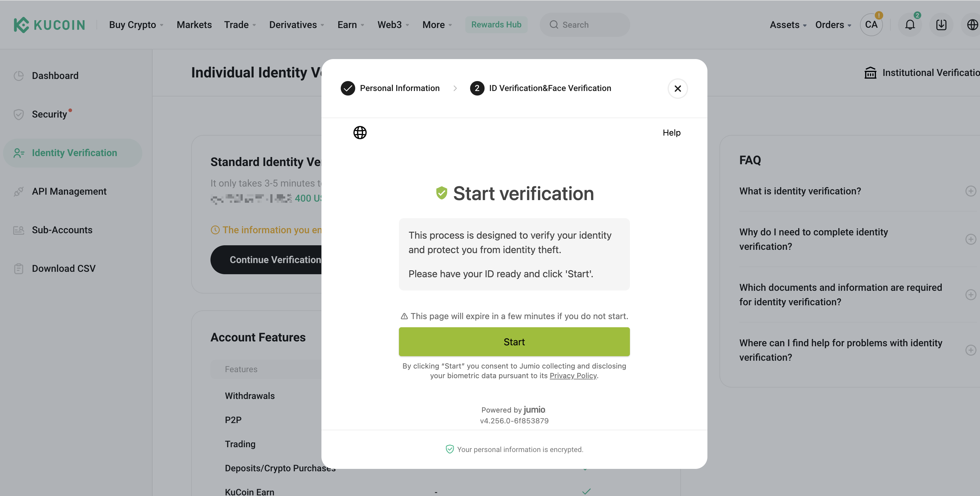This screenshot has height=496, width=980.
Task: Select API Management in the sidebar
Action: (x=69, y=191)
